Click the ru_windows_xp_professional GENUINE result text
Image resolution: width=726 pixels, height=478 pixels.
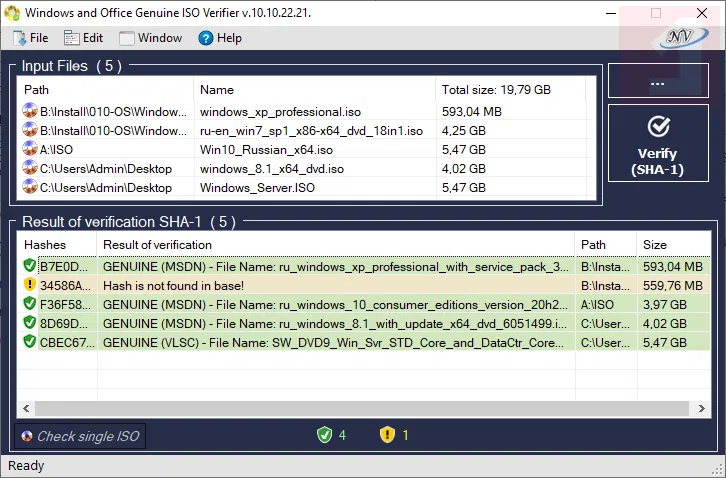coord(336,267)
